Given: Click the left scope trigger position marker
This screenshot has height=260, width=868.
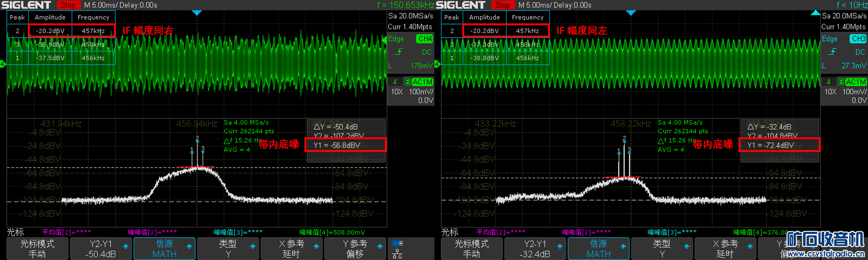Looking at the screenshot, I should point(197,13).
